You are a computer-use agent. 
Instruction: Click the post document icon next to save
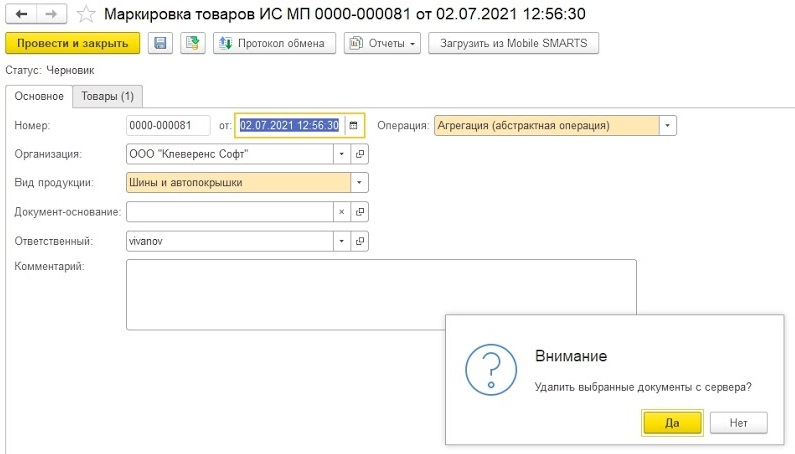coord(193,43)
